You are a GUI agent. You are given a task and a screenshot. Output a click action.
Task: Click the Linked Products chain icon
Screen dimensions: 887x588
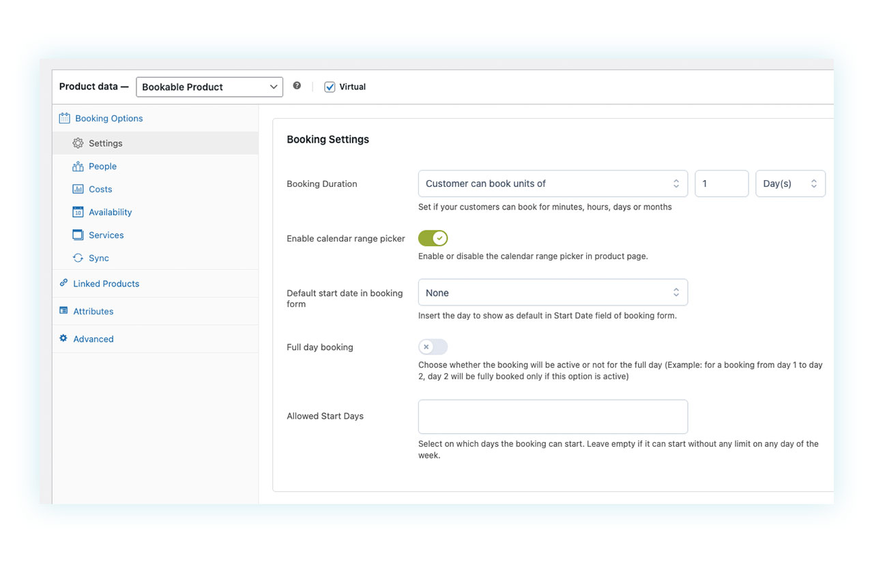click(63, 283)
